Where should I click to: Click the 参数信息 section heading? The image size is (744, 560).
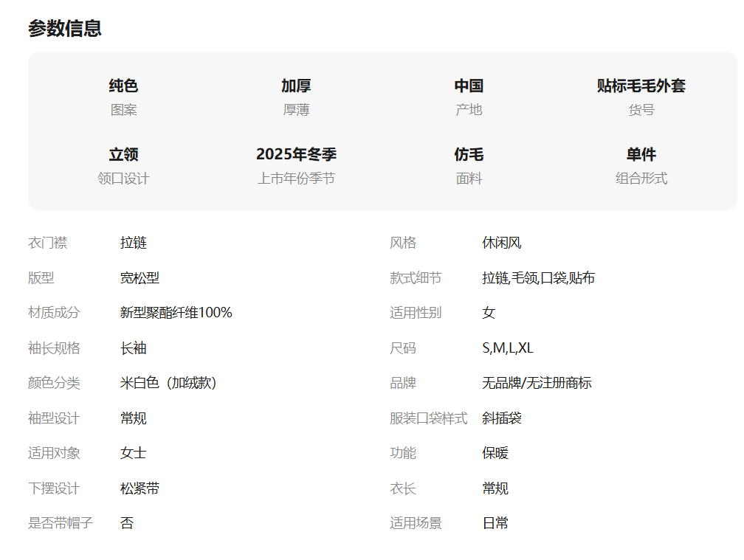point(65,28)
